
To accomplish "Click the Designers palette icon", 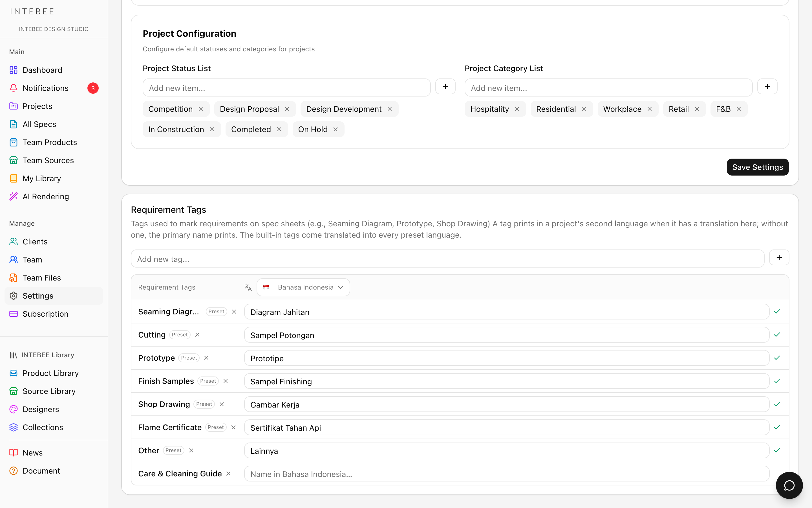I will [x=14, y=409].
